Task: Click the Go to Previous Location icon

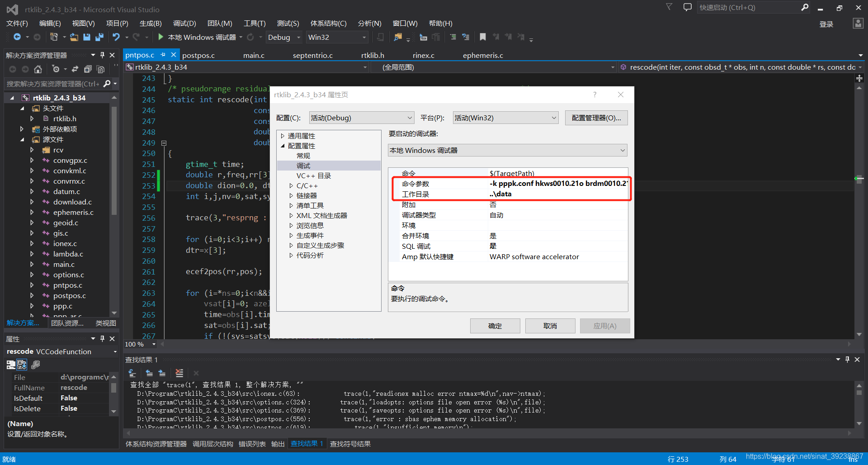Action: point(149,373)
